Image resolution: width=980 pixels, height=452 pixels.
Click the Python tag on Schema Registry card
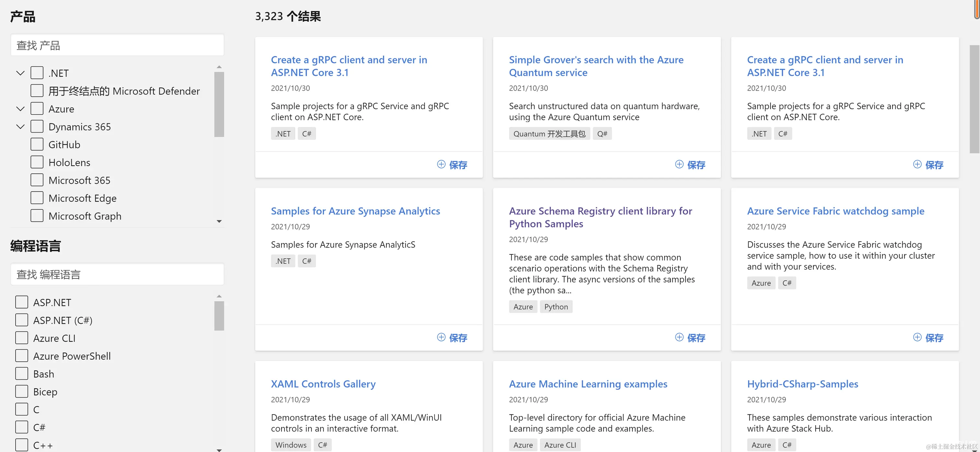pos(556,307)
